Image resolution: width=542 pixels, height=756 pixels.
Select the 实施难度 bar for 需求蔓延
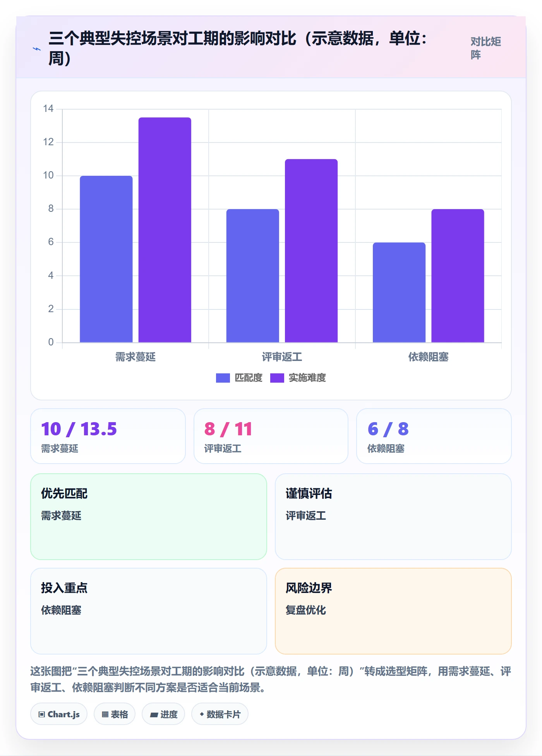165,230
